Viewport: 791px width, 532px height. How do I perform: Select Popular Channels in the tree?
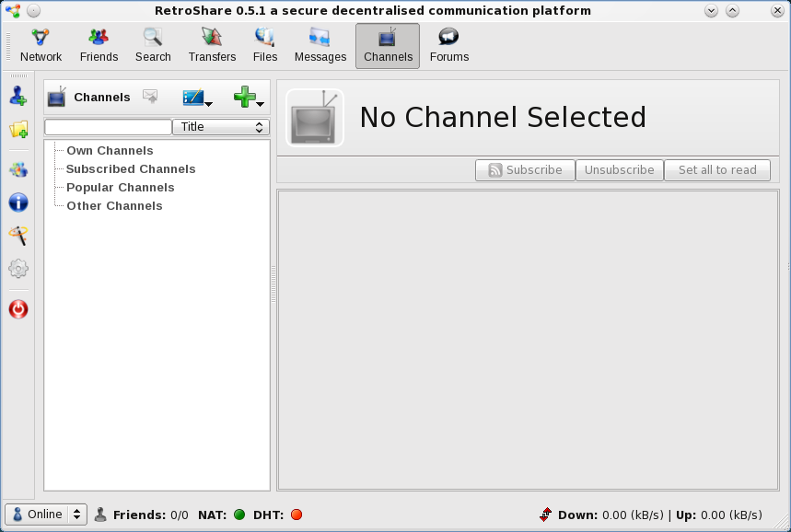click(121, 188)
